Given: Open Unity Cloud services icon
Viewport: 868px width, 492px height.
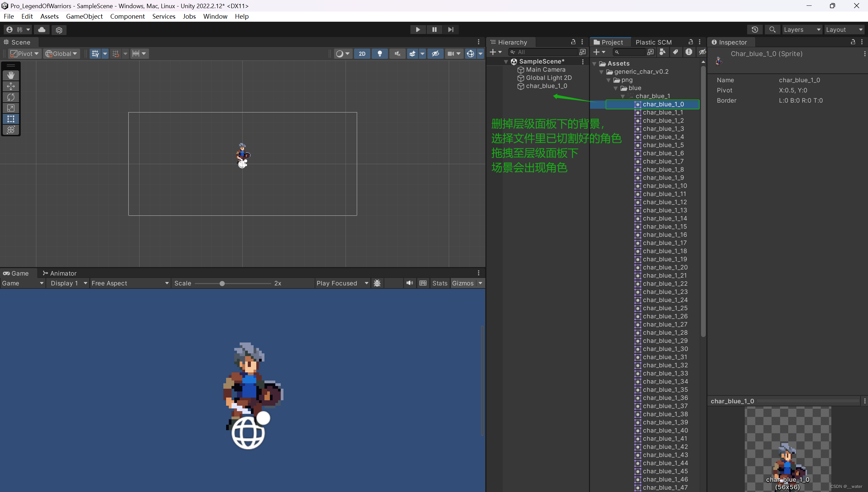Looking at the screenshot, I should click(42, 30).
